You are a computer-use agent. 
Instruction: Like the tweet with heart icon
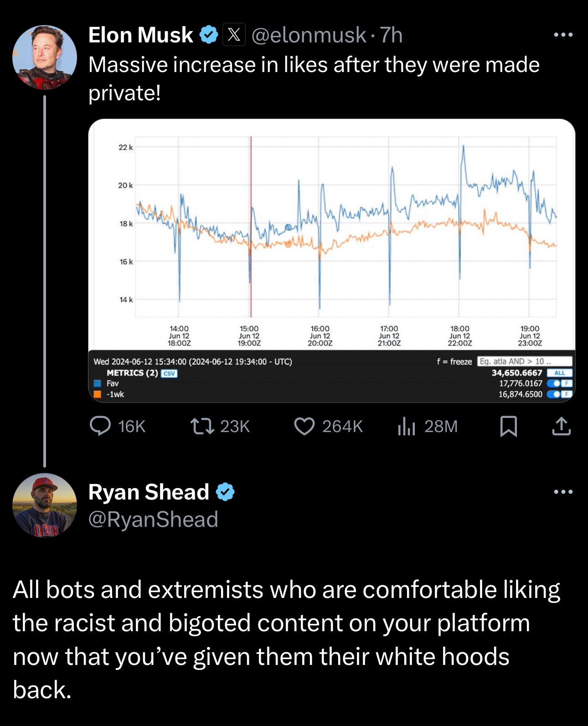click(x=304, y=426)
